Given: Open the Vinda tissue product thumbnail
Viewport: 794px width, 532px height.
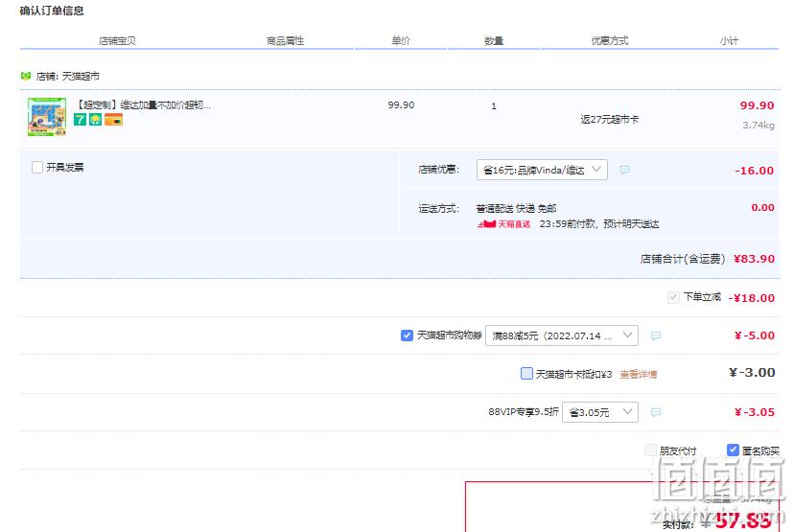Looking at the screenshot, I should tap(47, 117).
